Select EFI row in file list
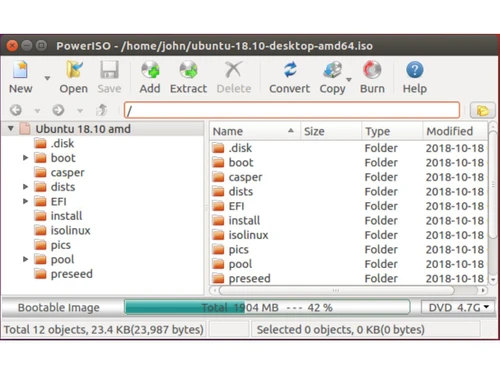This screenshot has height=375, width=500. 348,206
